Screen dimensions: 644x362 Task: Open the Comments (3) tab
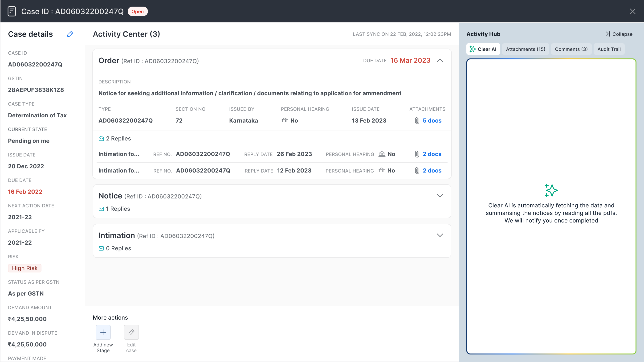571,49
